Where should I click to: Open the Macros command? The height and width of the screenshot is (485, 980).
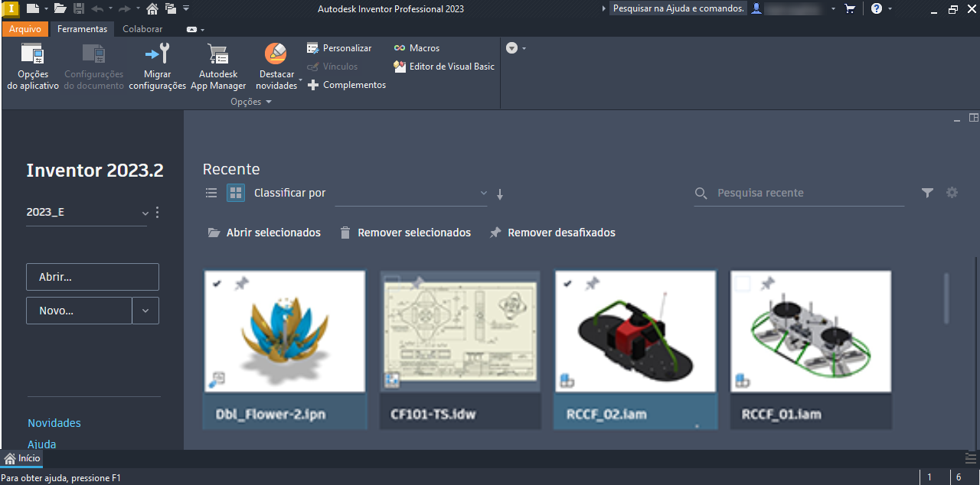pyautogui.click(x=416, y=48)
